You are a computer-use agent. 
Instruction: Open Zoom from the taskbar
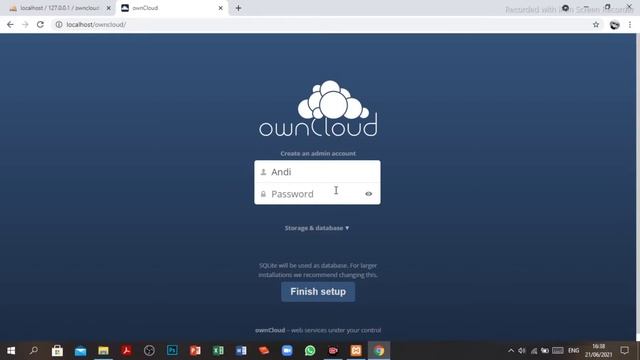pyautogui.click(x=287, y=351)
